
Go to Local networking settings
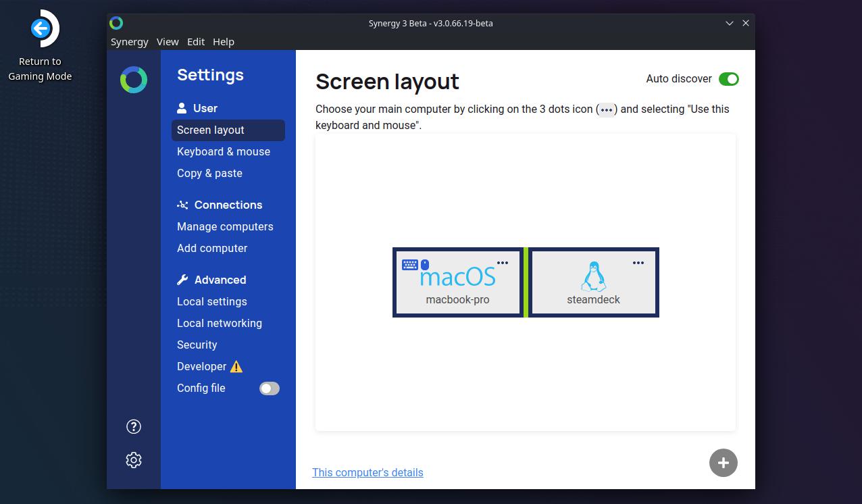220,323
